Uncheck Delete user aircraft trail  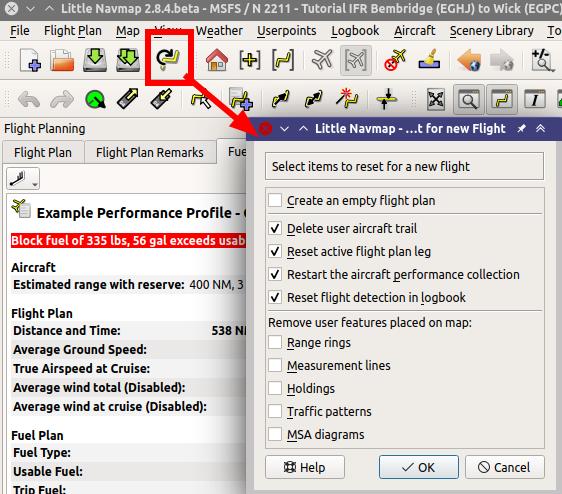pos(275,228)
